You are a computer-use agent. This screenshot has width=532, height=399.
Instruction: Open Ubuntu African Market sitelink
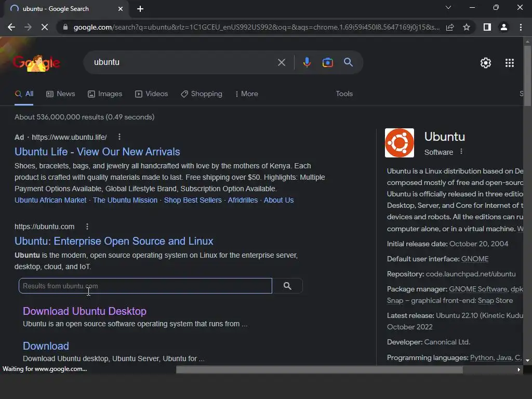50,200
